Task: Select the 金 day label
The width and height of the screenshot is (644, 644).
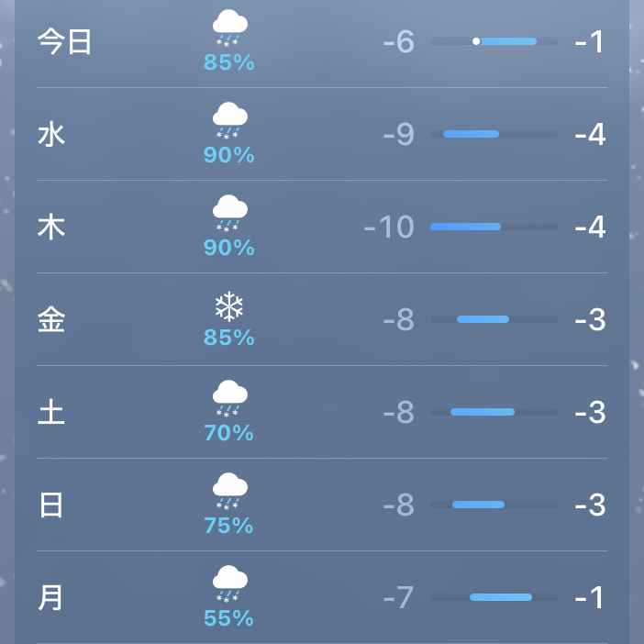Action: click(51, 320)
